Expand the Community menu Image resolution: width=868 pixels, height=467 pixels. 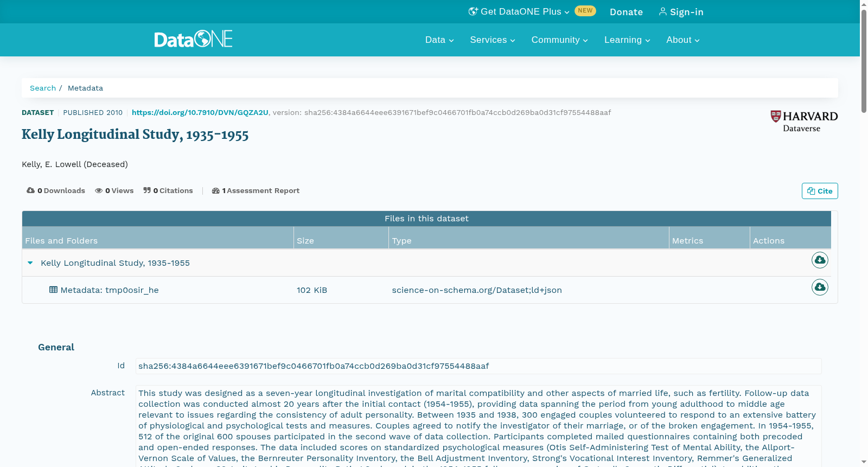[559, 40]
